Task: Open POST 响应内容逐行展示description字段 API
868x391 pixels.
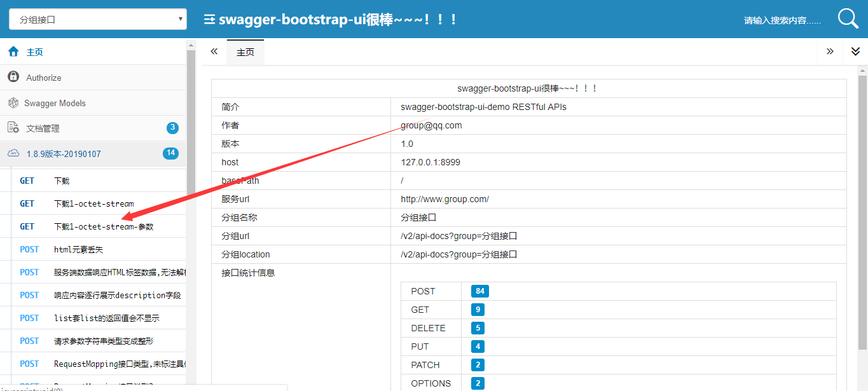Action: [x=93, y=295]
